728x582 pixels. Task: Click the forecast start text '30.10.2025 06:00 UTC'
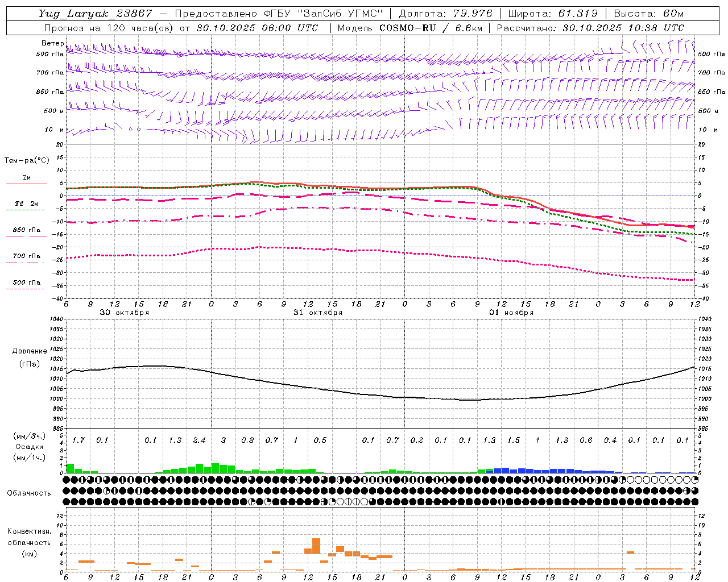[257, 28]
